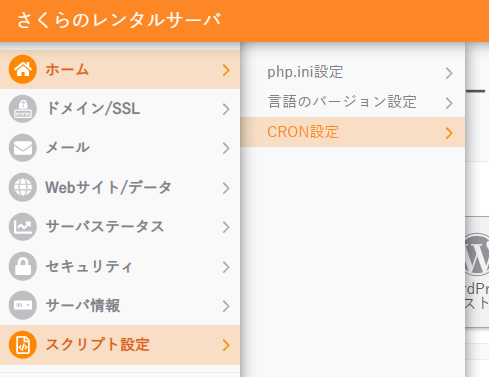Open the Webサイト/データ menu label
Screen dimensions: 489x377
click(108, 187)
